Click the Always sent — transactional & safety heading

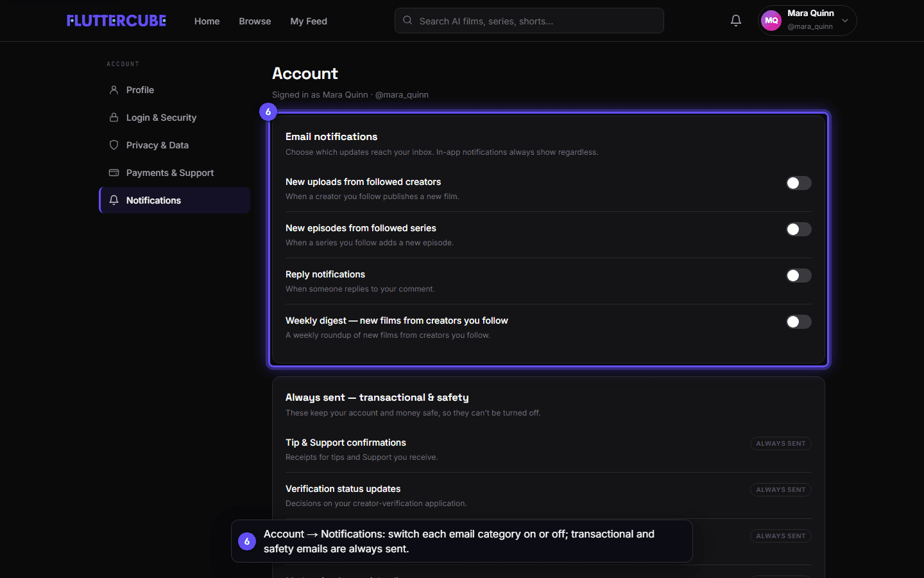click(377, 398)
